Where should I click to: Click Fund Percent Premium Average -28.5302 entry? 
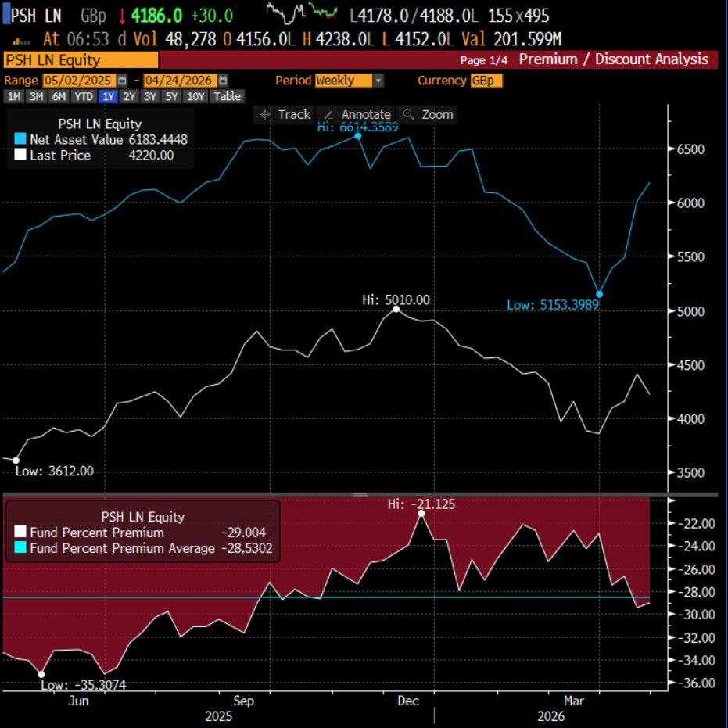click(x=143, y=548)
